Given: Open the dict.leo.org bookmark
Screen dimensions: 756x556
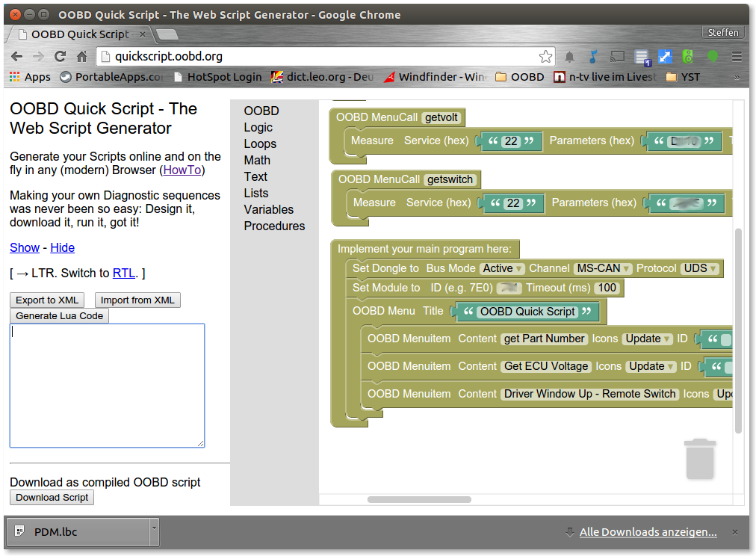Looking at the screenshot, I should [323, 77].
